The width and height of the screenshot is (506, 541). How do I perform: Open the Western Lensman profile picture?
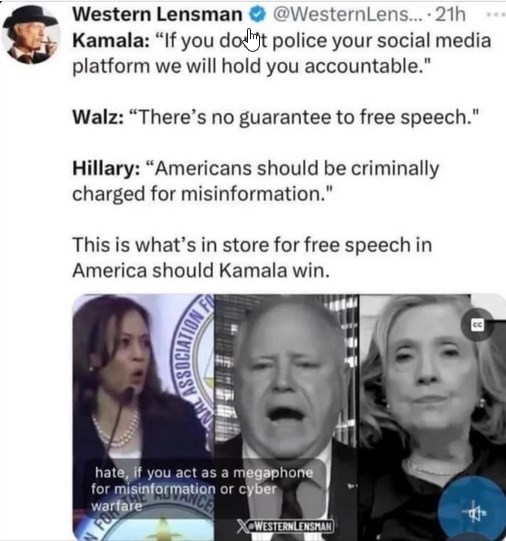click(31, 35)
